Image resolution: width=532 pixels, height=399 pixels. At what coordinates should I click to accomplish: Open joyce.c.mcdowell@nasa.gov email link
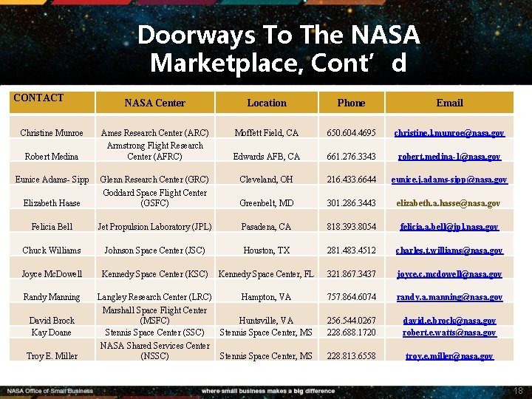click(449, 274)
